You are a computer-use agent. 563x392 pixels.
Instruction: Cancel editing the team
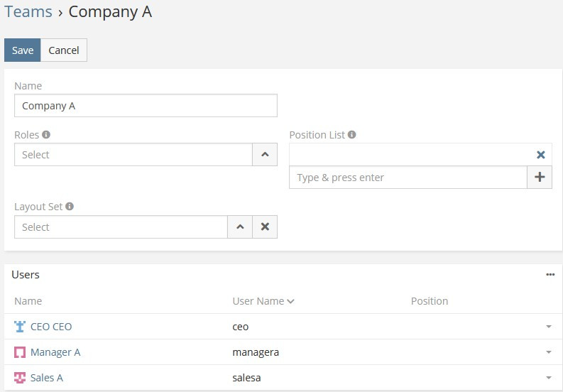pos(64,50)
